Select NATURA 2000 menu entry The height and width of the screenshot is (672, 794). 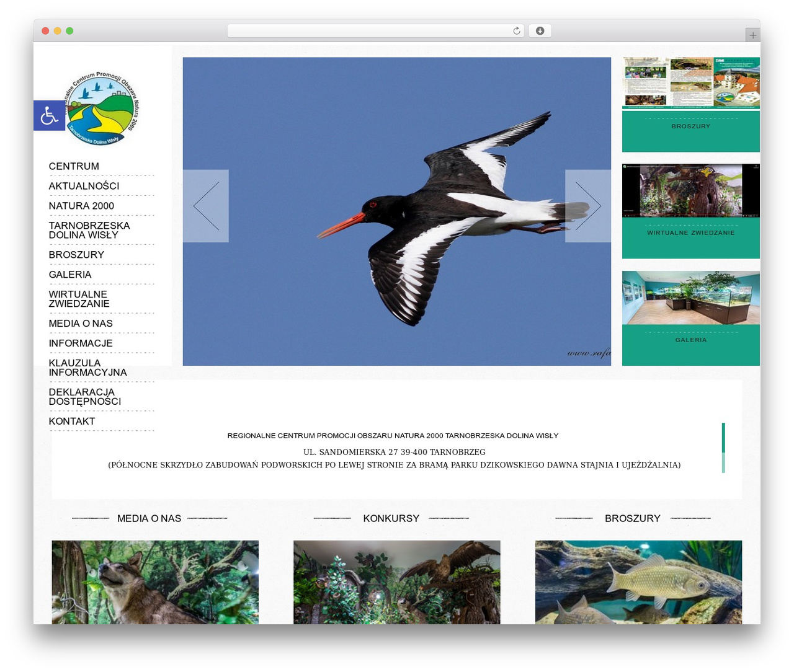click(x=81, y=206)
